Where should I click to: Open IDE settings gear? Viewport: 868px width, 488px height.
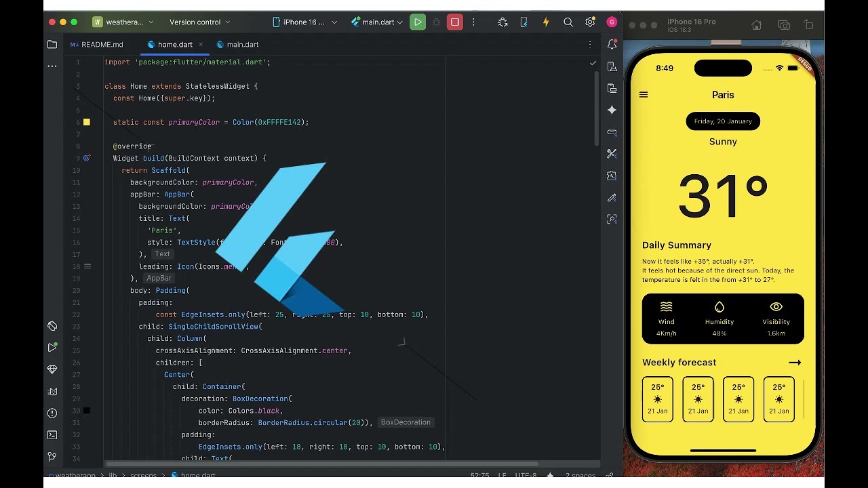pos(590,22)
